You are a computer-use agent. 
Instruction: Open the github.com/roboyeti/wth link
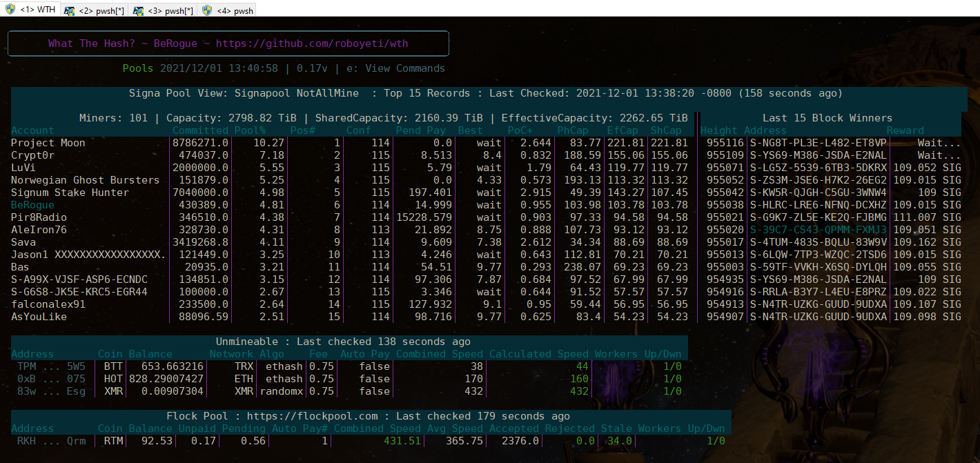[x=312, y=43]
